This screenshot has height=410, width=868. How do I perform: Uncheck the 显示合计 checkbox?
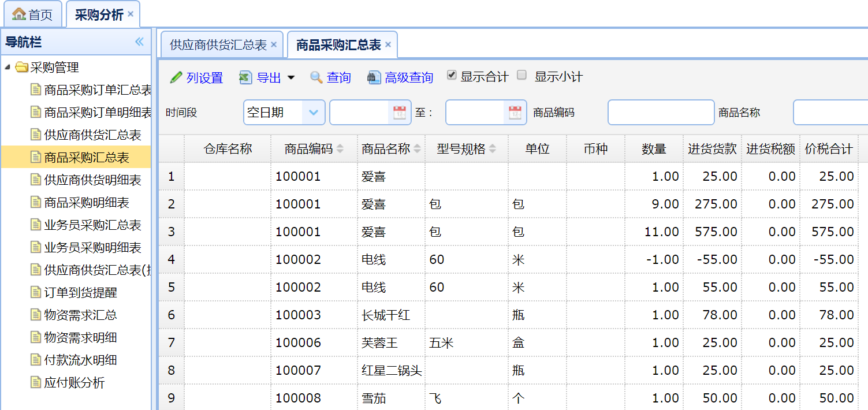pyautogui.click(x=452, y=75)
